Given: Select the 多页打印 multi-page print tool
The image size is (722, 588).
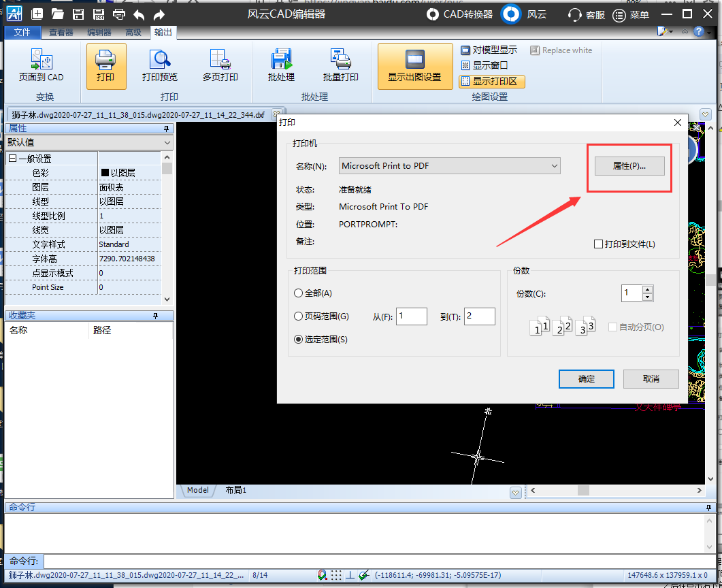Looking at the screenshot, I should click(x=220, y=66).
